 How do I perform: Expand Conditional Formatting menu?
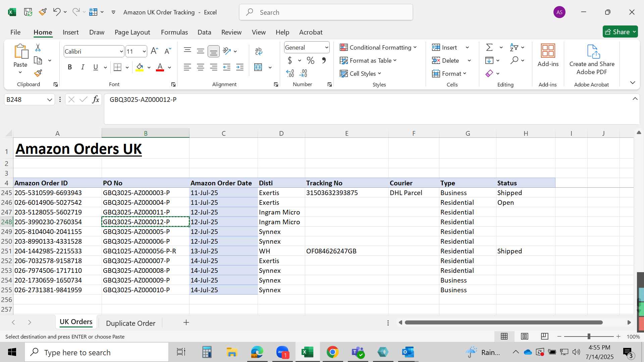point(378,47)
